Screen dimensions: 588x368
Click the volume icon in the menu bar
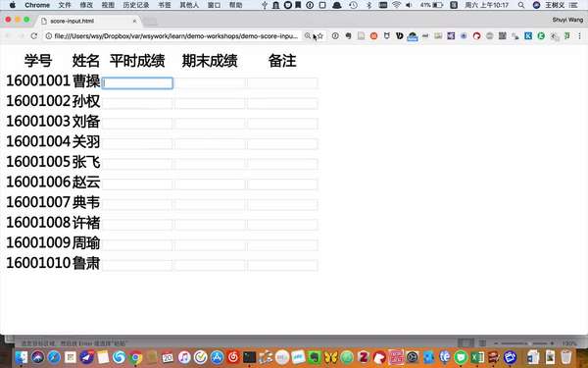pos(409,5)
